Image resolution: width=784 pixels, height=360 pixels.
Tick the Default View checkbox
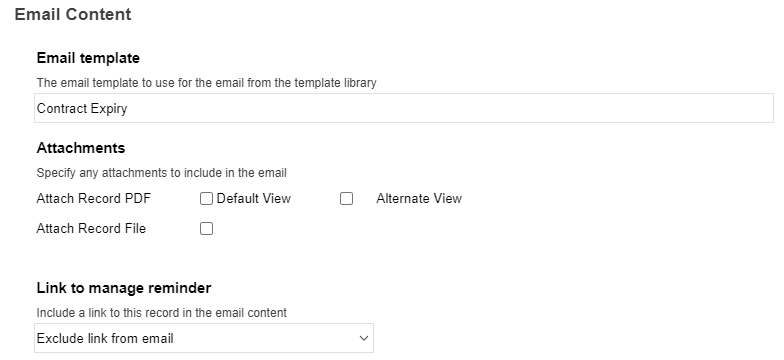point(206,198)
